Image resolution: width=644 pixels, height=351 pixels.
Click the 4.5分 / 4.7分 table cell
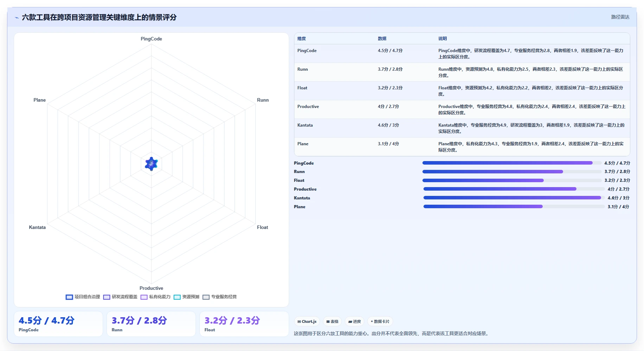tap(390, 51)
